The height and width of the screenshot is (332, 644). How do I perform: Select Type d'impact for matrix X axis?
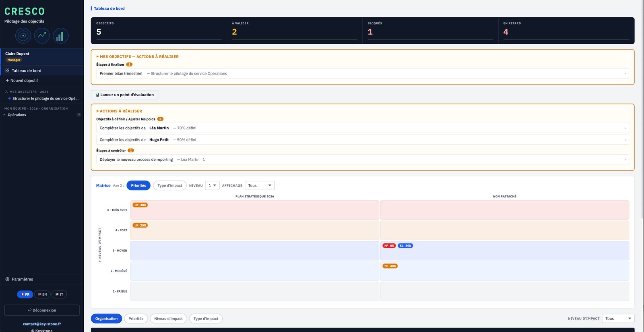169,185
